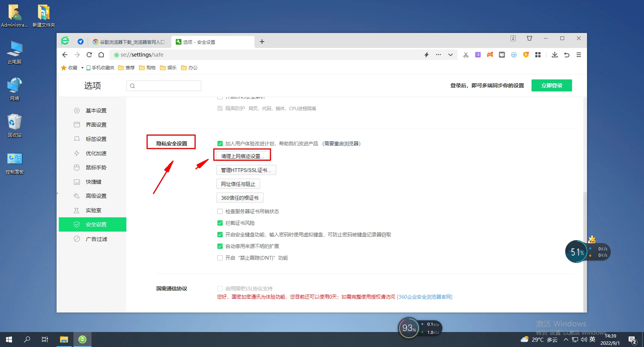This screenshot has width=644, height=347.
Task: Click the blue compass pinned tab icon
Action: tap(80, 42)
